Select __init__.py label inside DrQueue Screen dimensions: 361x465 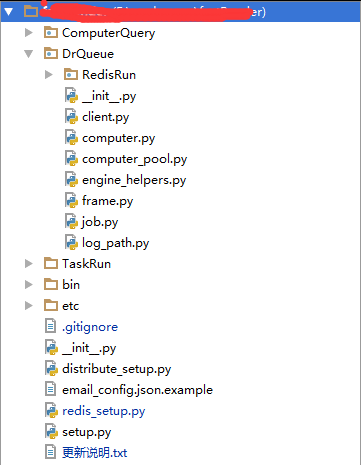tap(109, 96)
